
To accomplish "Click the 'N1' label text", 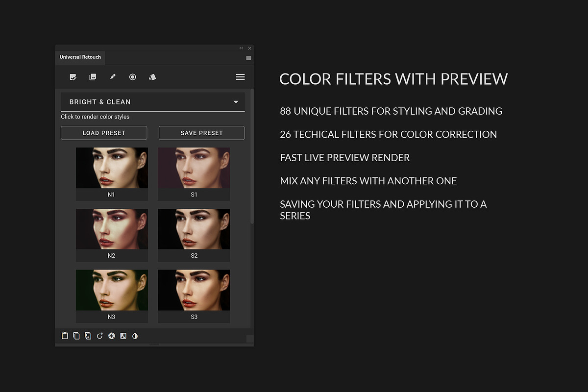I will 112,195.
